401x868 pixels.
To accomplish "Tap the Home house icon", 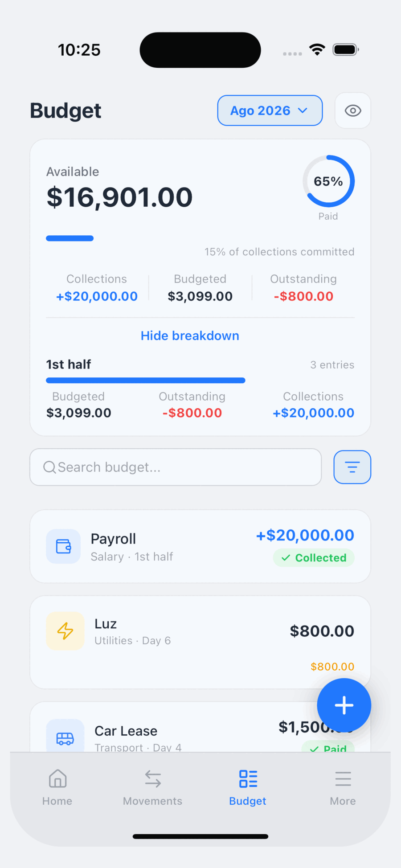I will click(x=57, y=779).
